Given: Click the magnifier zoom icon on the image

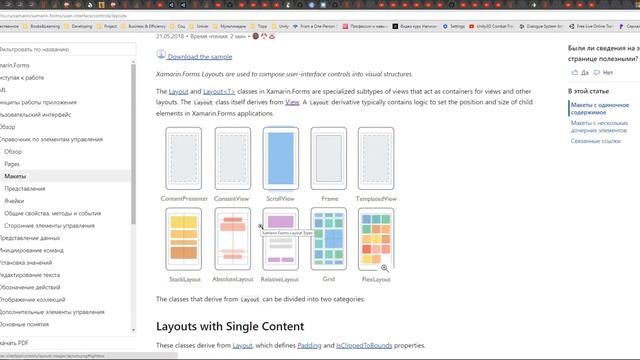Looking at the screenshot, I should tap(384, 268).
